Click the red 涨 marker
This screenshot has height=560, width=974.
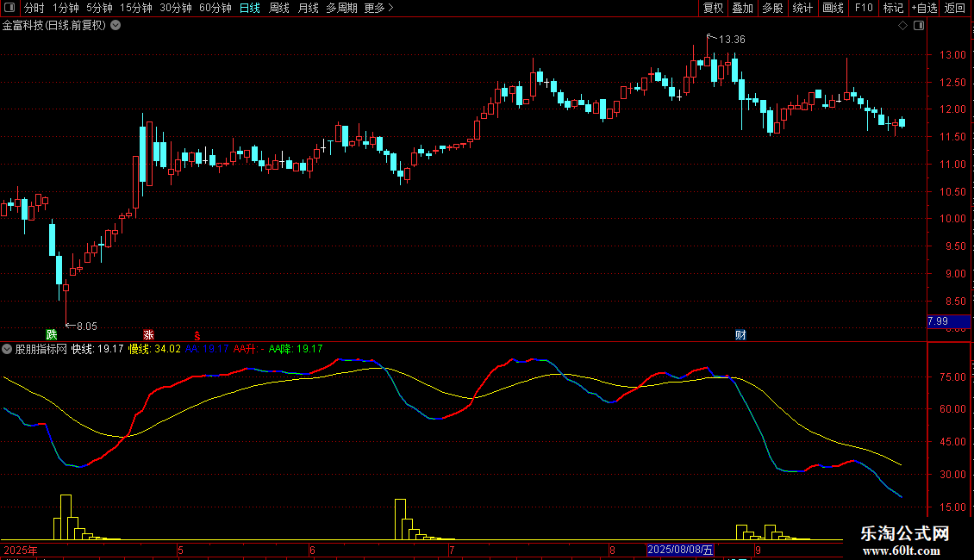point(148,334)
